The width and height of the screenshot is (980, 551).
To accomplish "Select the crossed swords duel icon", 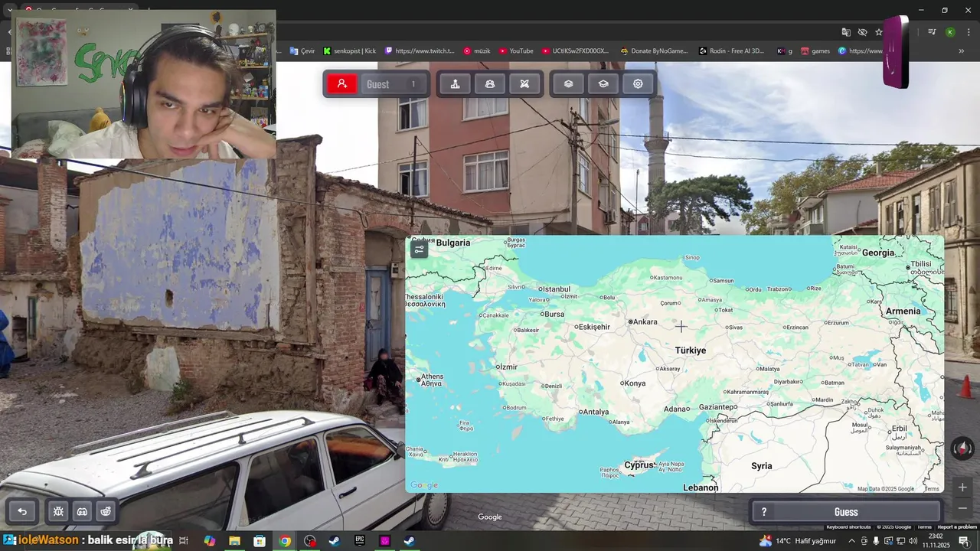I will point(524,84).
